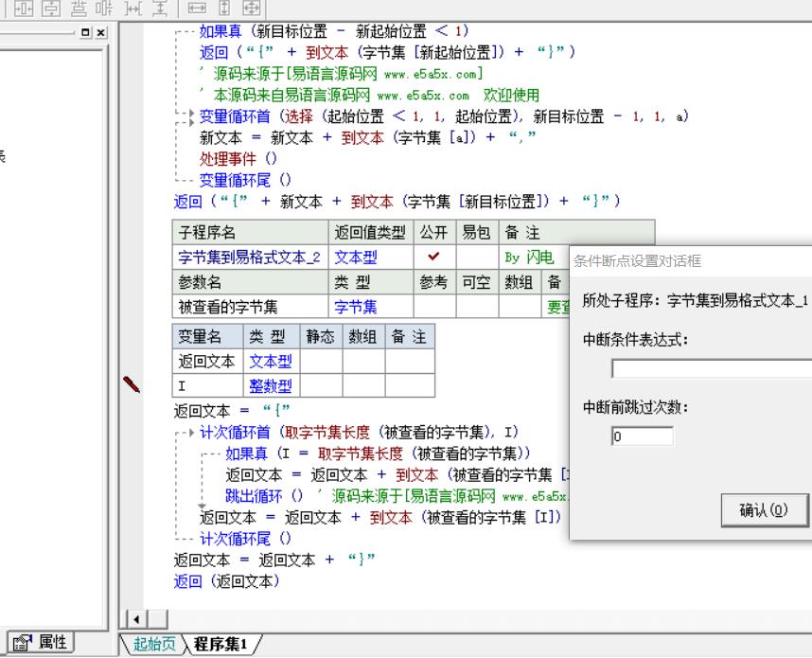This screenshot has height=658, width=812.
Task: Click the 处理事件 () code line
Action: (238, 158)
